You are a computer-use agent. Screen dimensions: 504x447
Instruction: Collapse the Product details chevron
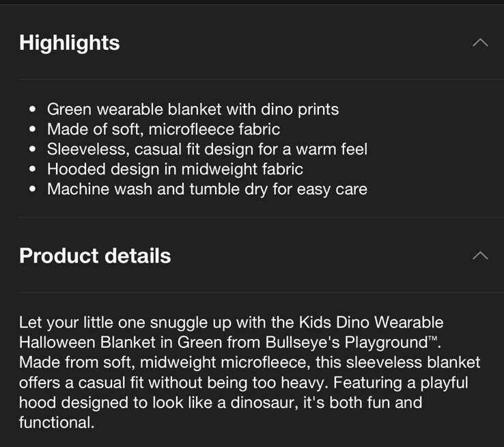tap(480, 256)
